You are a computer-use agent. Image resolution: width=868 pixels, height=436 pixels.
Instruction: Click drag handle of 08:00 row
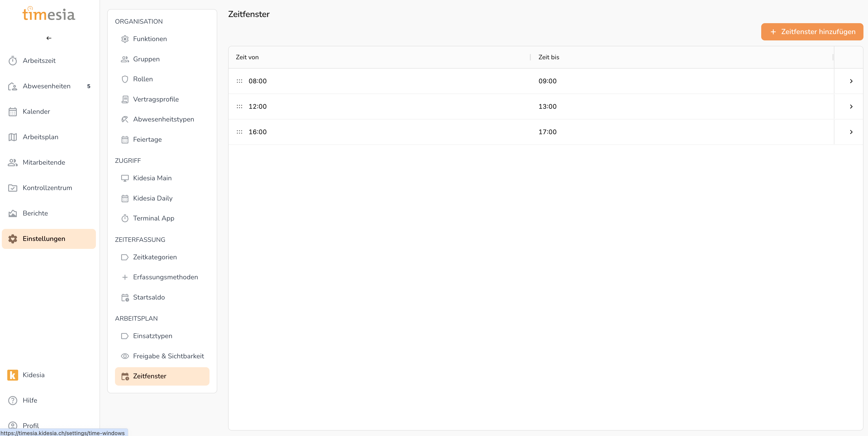(239, 81)
